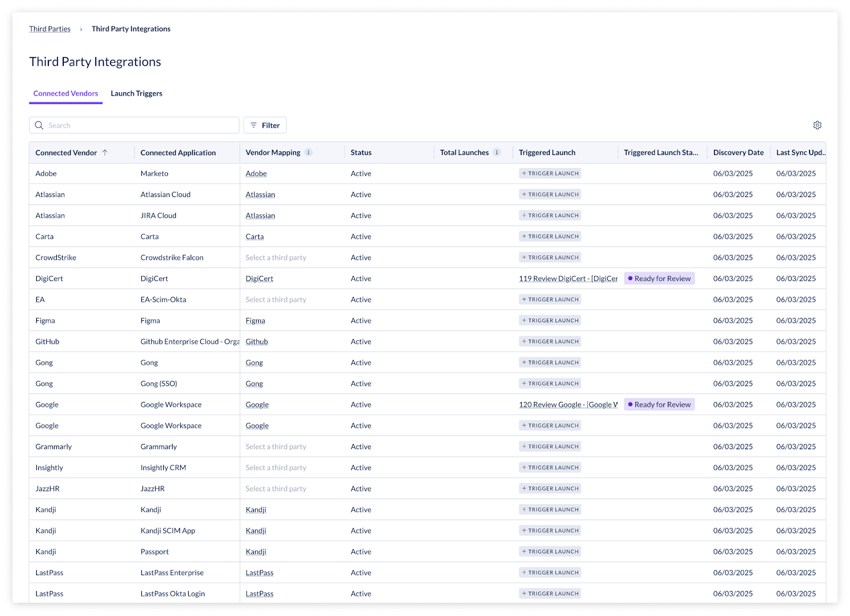Click sort arrow on Connected Vendor column

click(x=105, y=152)
